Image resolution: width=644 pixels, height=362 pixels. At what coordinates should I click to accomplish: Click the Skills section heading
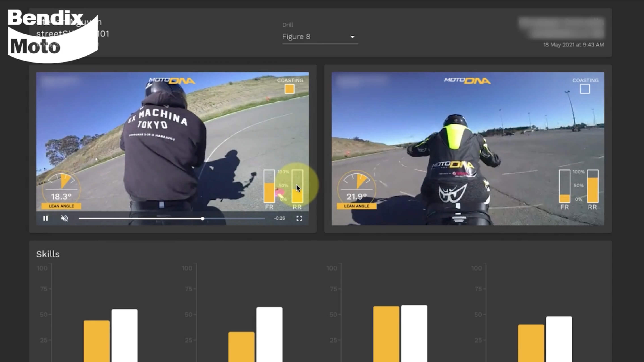click(48, 254)
